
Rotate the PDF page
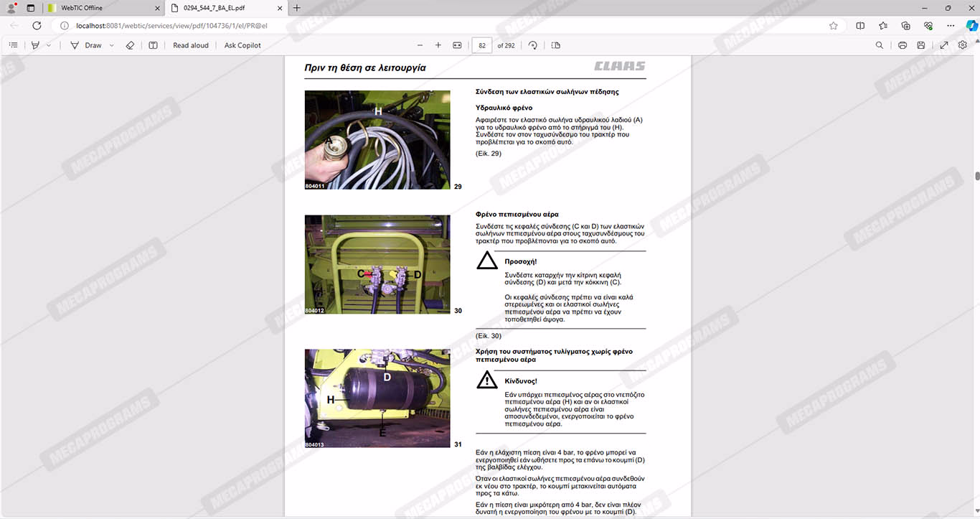532,45
